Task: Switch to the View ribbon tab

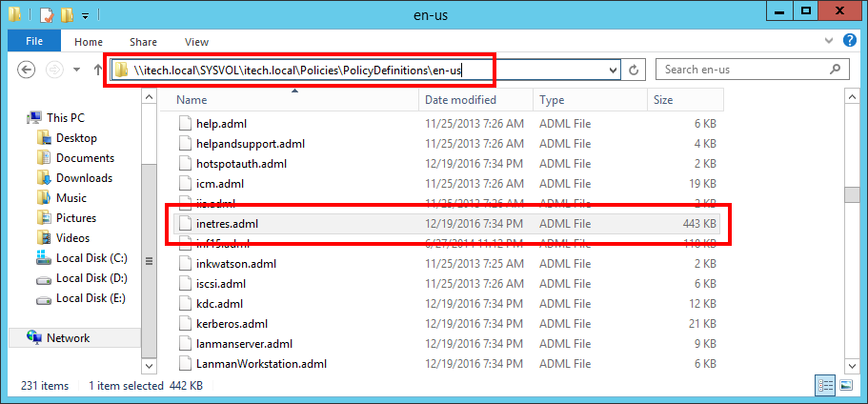Action: [x=196, y=42]
